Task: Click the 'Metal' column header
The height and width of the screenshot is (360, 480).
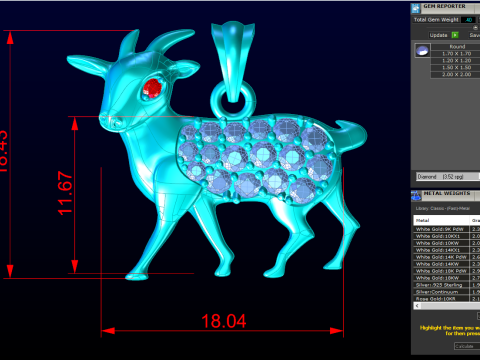Action: pos(441,220)
